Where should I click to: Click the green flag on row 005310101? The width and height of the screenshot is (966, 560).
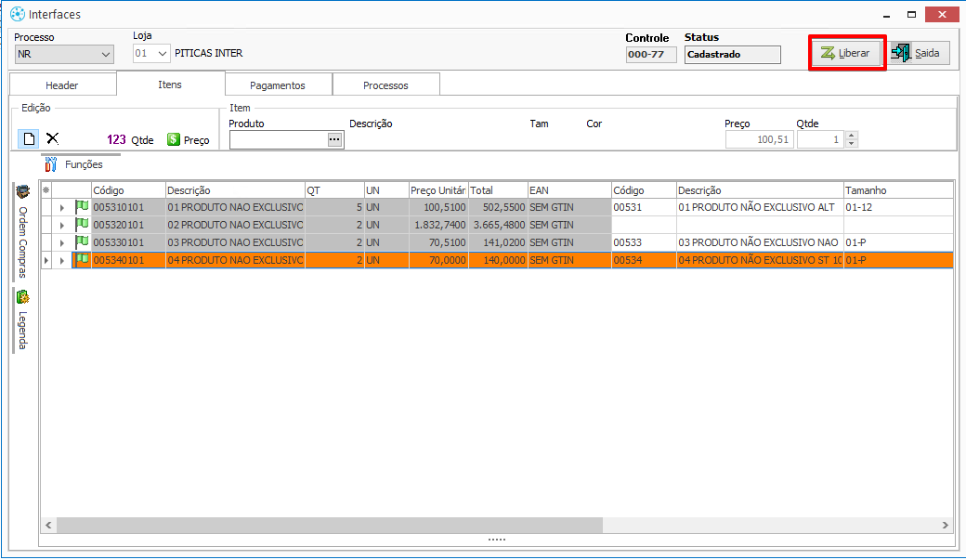[x=81, y=207]
